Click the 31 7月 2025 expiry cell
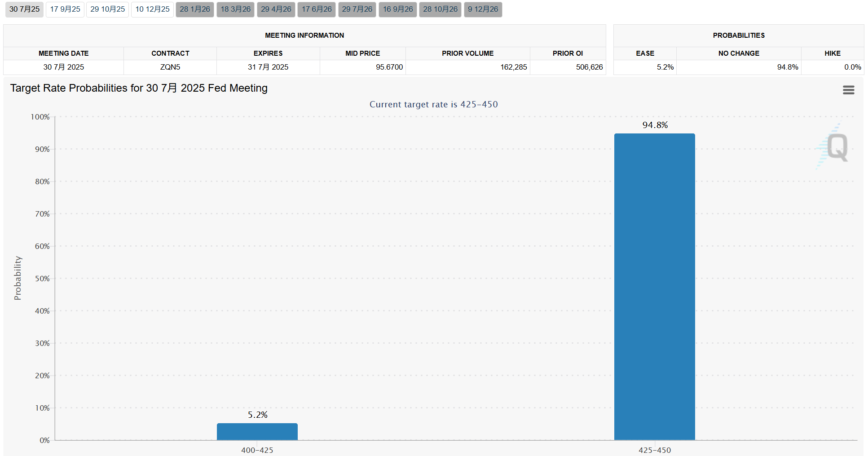Viewport: 868px width, 456px height. click(x=268, y=67)
